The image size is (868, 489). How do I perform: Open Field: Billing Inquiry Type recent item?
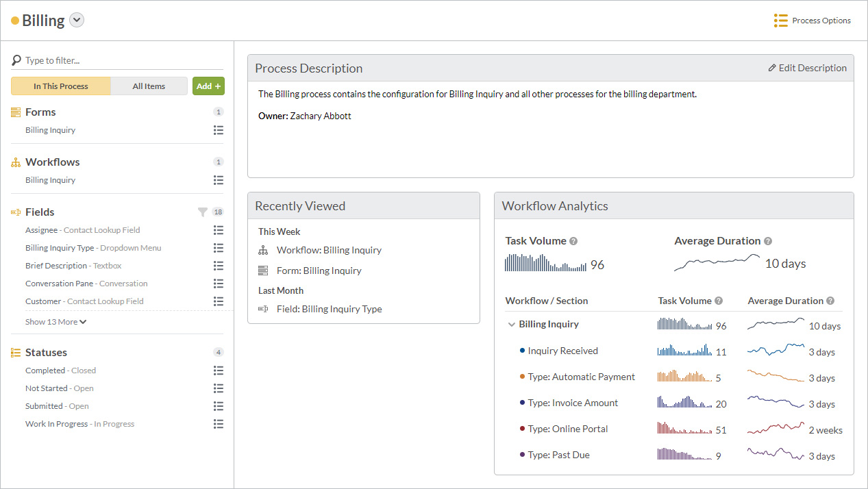[x=329, y=309]
